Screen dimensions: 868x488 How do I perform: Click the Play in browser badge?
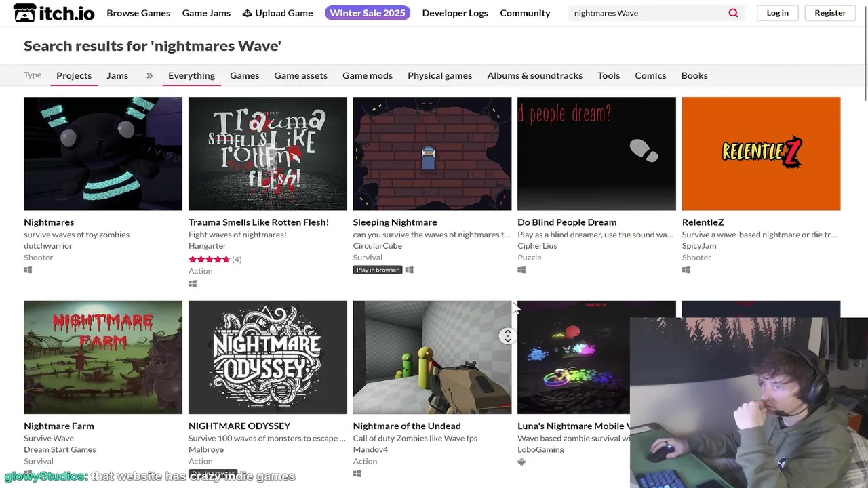tap(378, 270)
